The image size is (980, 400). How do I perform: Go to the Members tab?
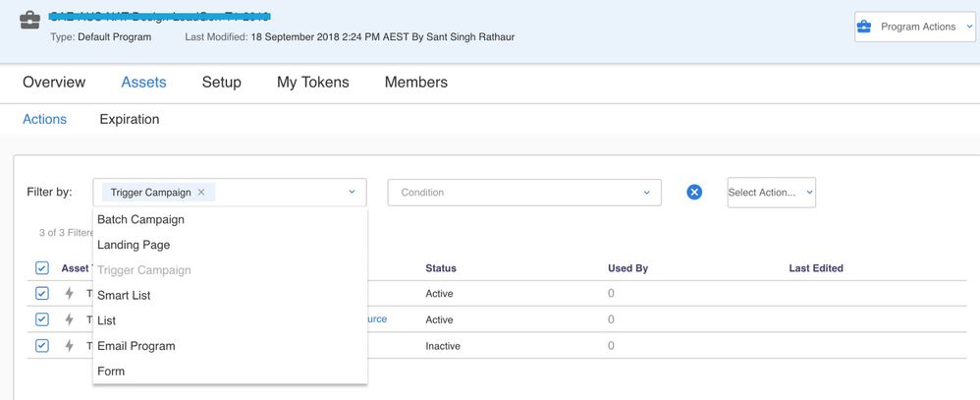[x=415, y=83]
